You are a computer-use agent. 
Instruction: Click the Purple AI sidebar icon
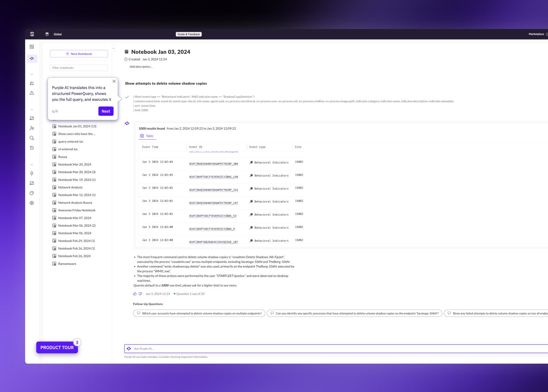pyautogui.click(x=32, y=58)
